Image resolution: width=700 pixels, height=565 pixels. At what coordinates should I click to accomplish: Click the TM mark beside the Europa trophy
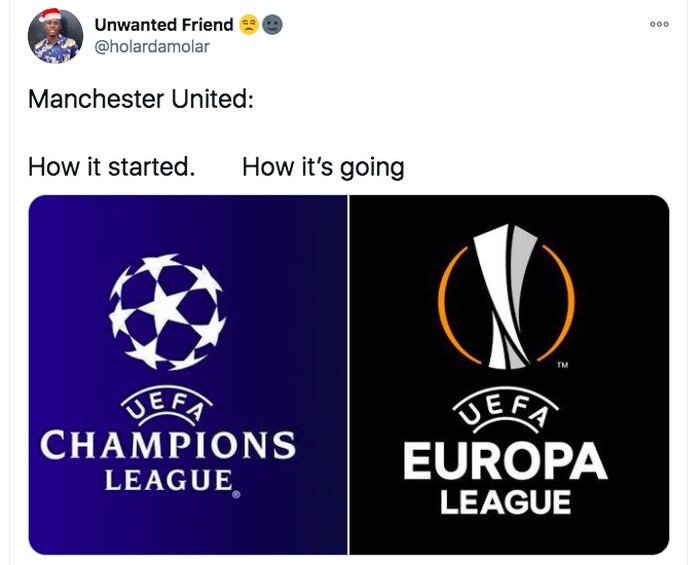564,365
